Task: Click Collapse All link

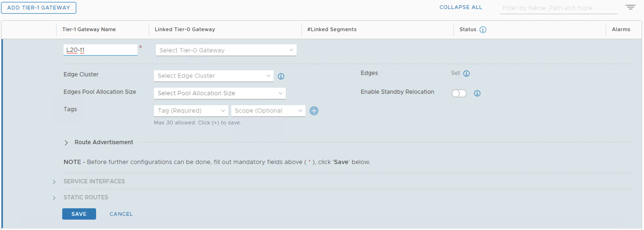Action: tap(460, 7)
